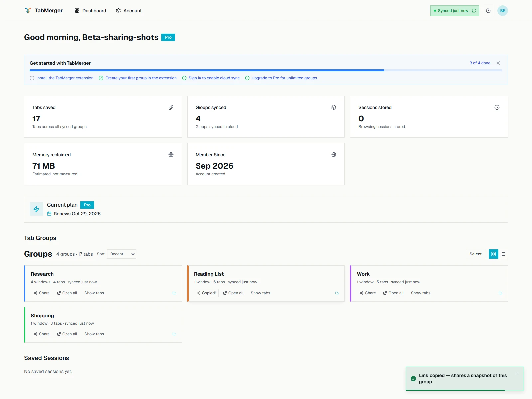Image resolution: width=532 pixels, height=399 pixels.
Task: Show tabs in the Work group
Action: coord(421,293)
